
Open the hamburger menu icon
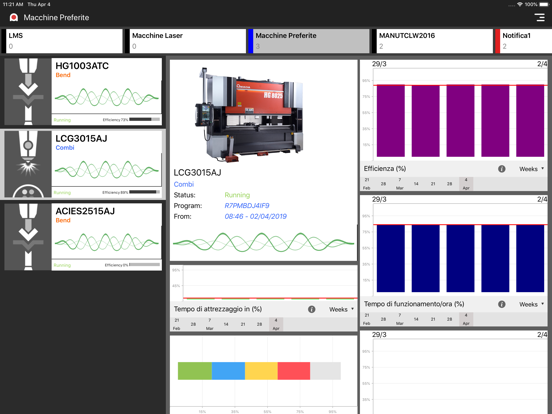(539, 17)
